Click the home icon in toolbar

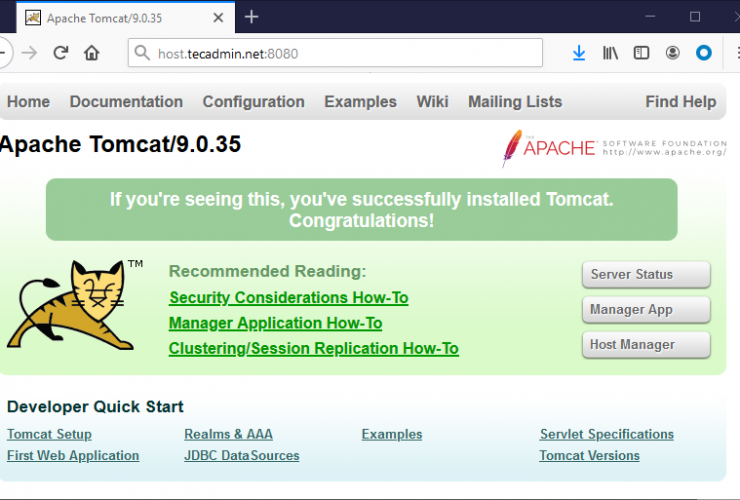coord(92,53)
